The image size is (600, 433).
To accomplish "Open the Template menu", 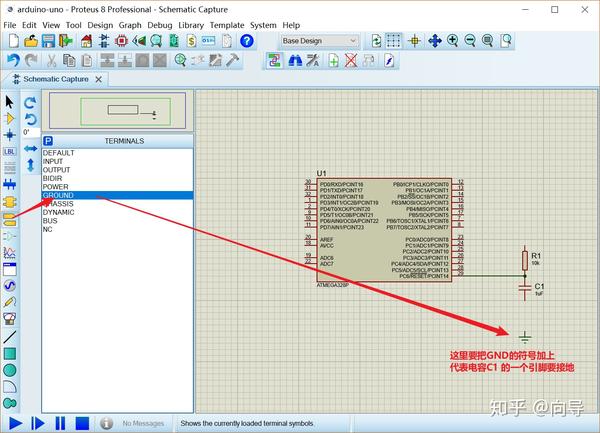I will 227,25.
